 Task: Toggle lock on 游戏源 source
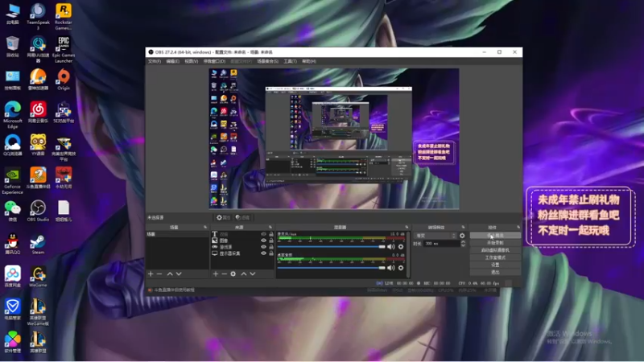(271, 247)
